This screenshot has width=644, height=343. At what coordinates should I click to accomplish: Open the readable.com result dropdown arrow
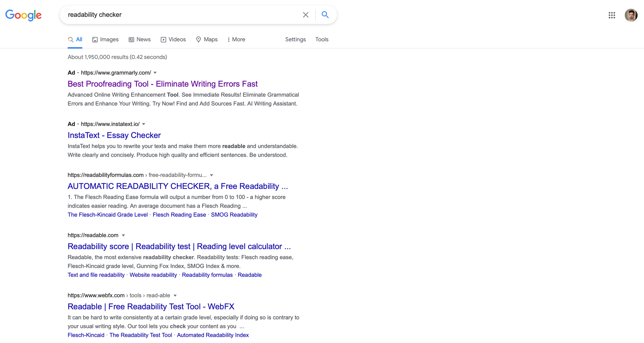click(124, 235)
